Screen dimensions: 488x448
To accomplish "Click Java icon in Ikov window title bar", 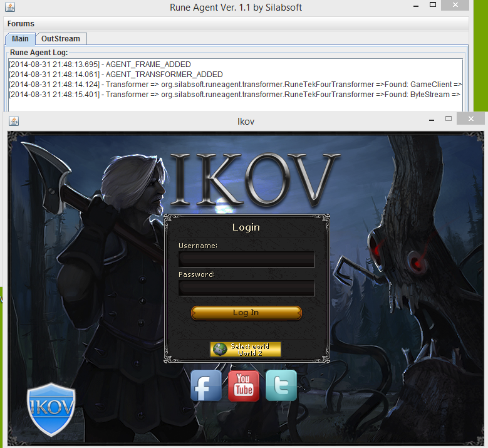I will [x=14, y=121].
